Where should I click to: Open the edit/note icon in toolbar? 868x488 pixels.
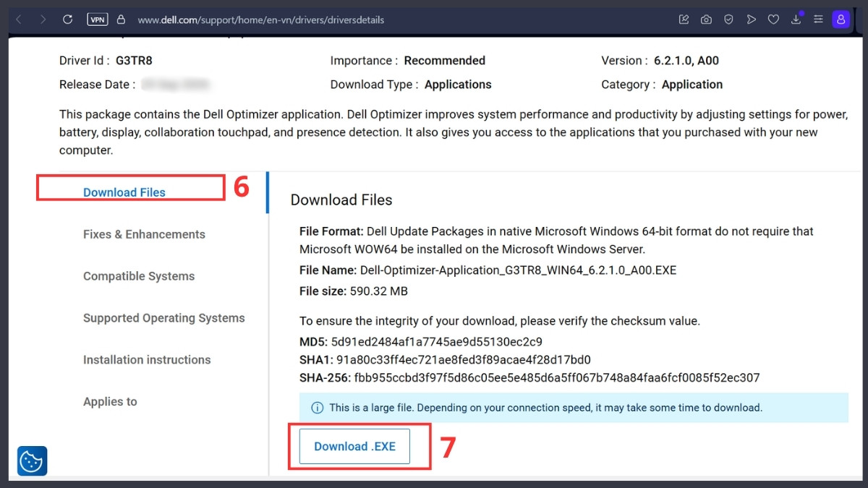coord(684,20)
